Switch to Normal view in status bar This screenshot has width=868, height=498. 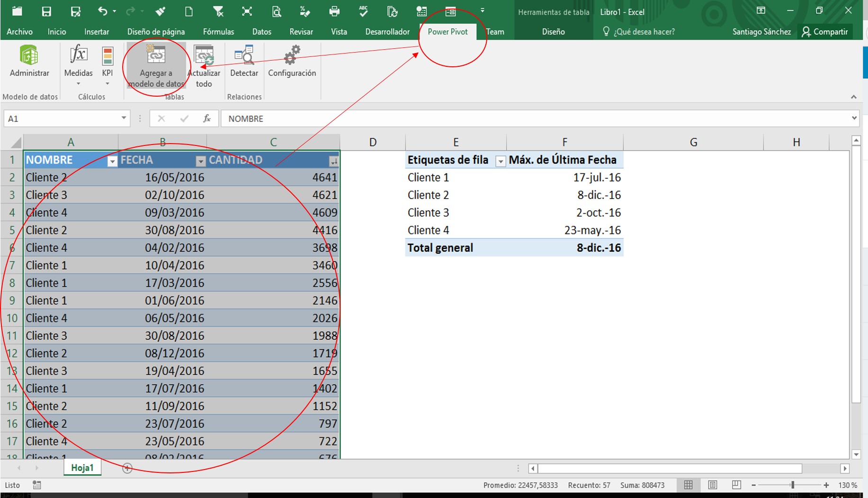coord(689,485)
